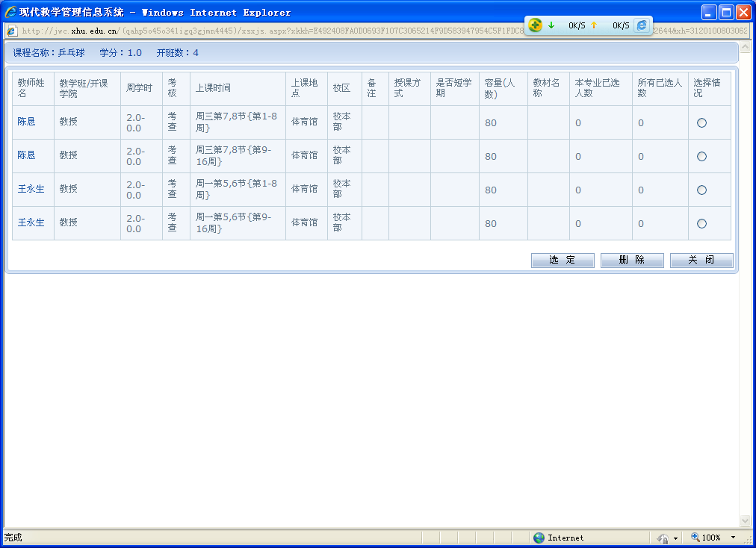Click the Internet zone globe icon
The image size is (756, 548).
[x=539, y=538]
